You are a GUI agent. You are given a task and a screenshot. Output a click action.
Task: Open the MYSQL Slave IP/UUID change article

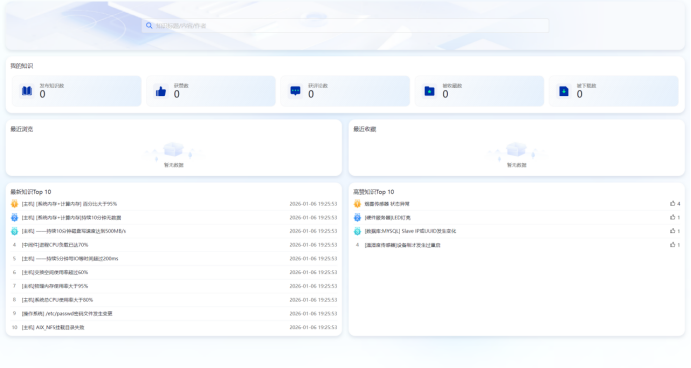tap(410, 231)
